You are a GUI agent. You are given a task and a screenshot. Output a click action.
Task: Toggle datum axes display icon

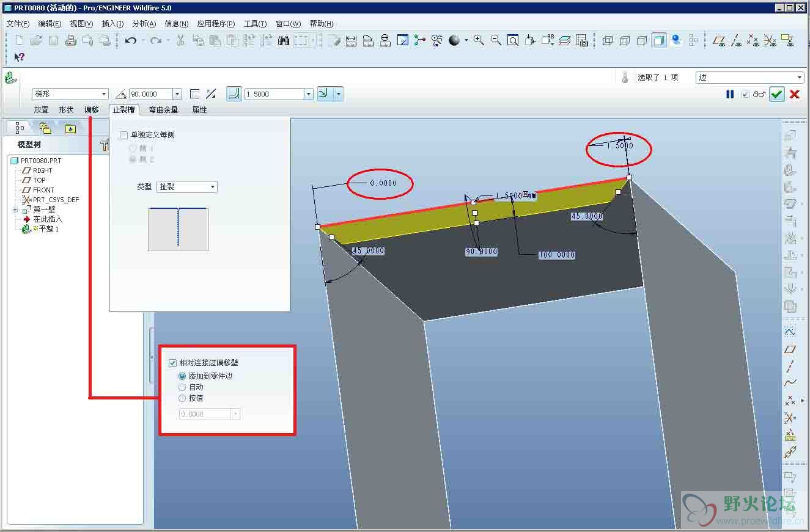(737, 41)
